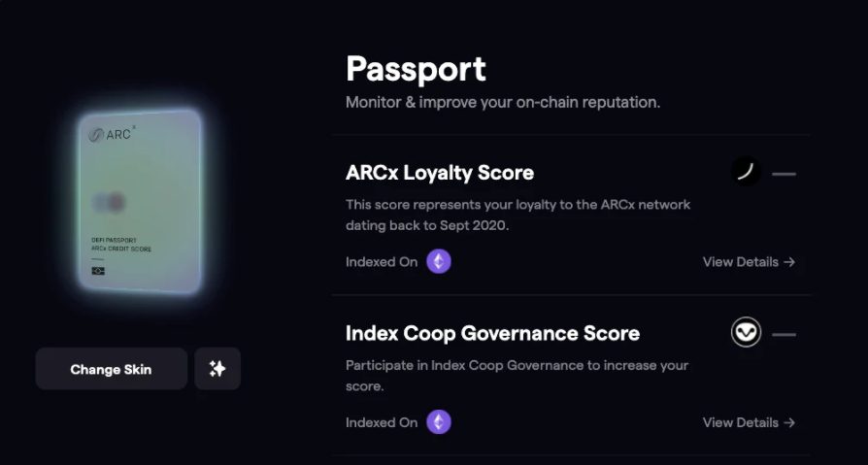Screen dimensions: 868x465
Task: Click the arrow next to second View Details
Action: pyautogui.click(x=790, y=422)
